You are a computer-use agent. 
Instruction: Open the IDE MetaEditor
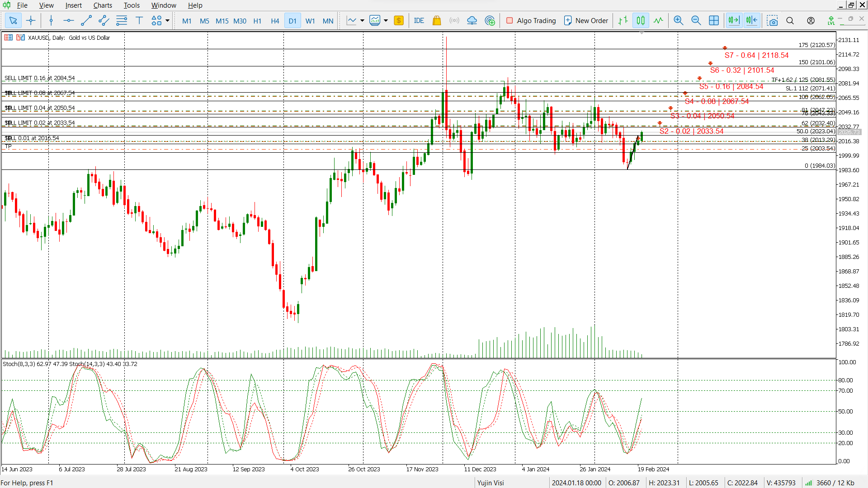[x=419, y=20]
